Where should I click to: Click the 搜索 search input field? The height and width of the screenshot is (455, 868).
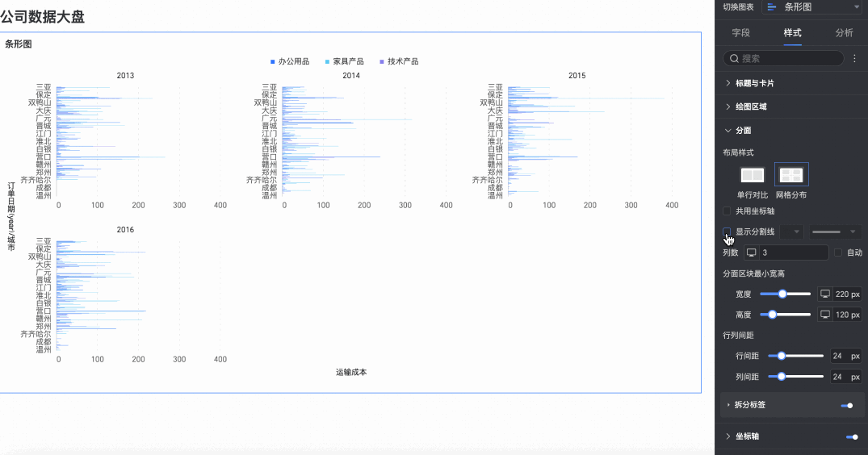click(787, 59)
